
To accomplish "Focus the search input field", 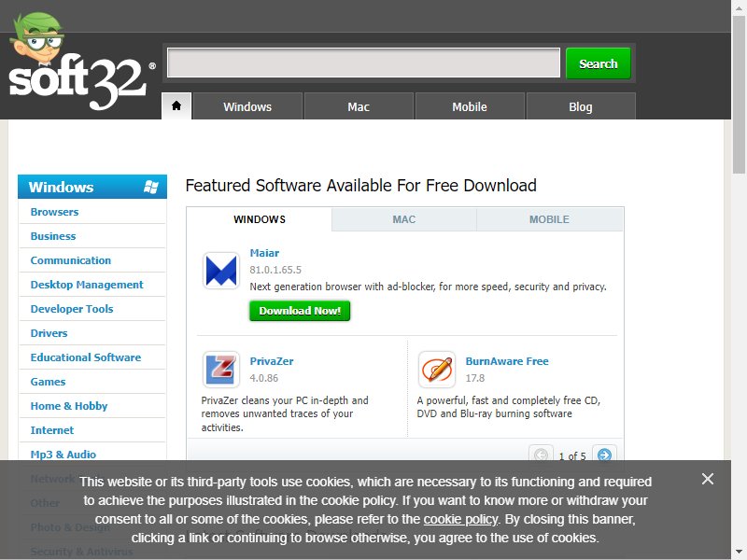I will pos(363,63).
